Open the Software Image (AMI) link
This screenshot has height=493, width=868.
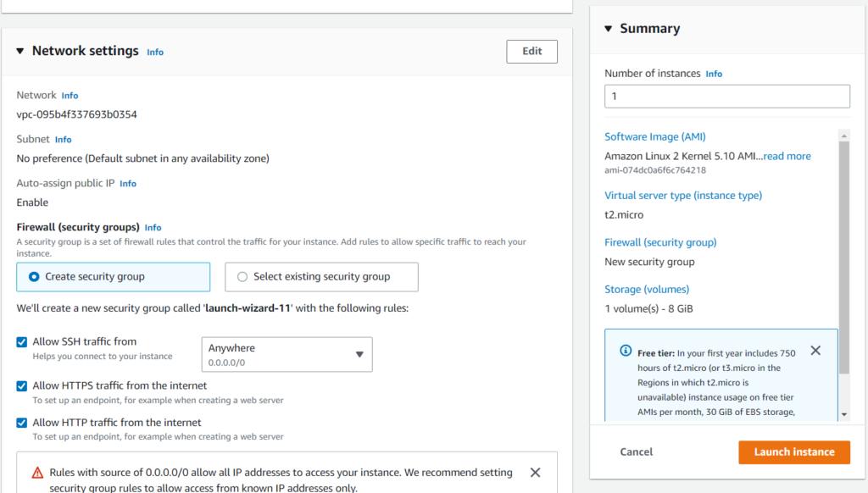click(x=654, y=136)
